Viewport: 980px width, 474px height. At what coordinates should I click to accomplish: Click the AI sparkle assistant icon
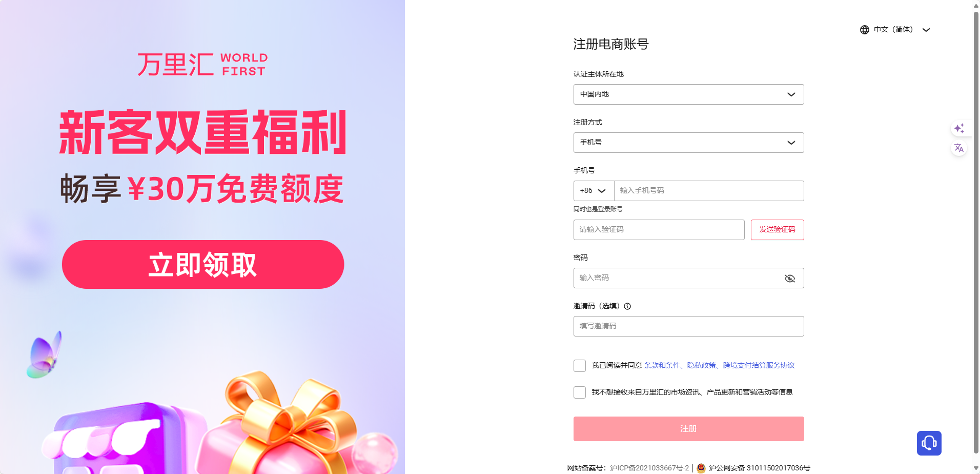[x=959, y=128]
